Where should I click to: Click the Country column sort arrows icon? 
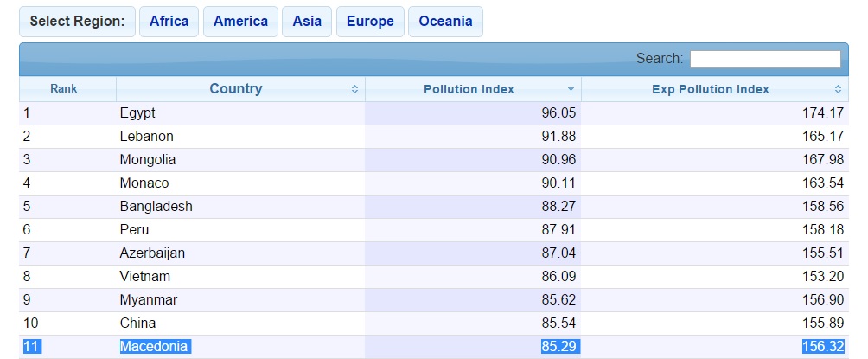[354, 89]
